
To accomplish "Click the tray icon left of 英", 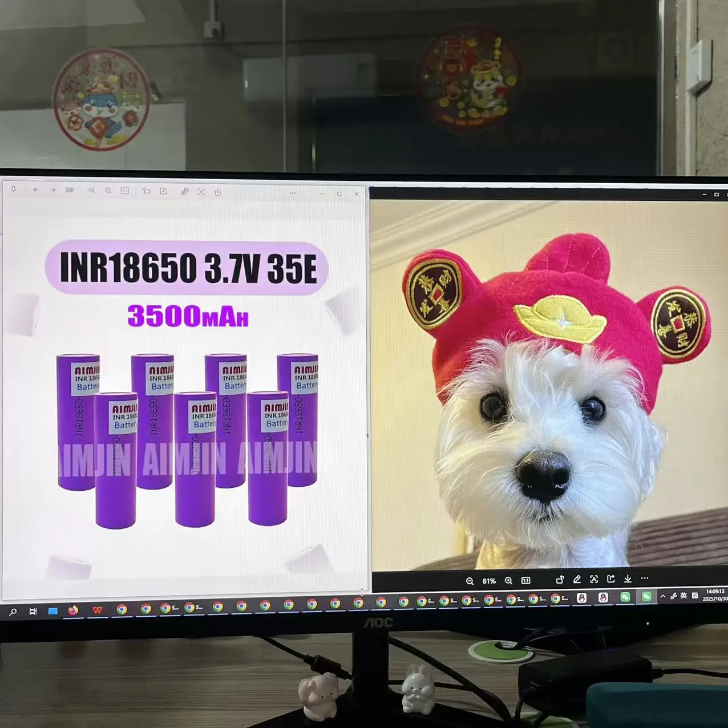I will click(x=673, y=596).
